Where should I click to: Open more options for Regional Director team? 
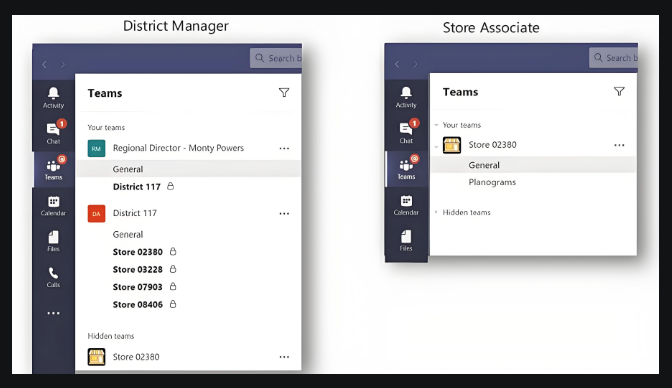point(284,148)
